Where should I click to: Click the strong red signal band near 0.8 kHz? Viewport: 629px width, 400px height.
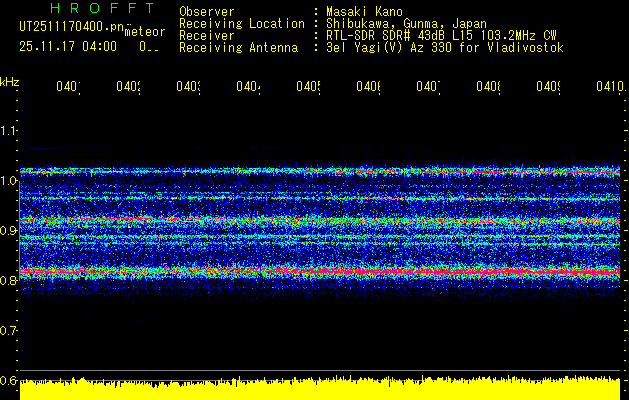tap(320, 271)
